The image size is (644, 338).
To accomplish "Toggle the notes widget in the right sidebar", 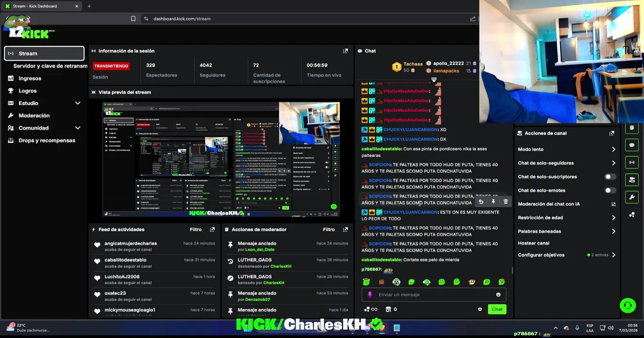I will point(632,128).
